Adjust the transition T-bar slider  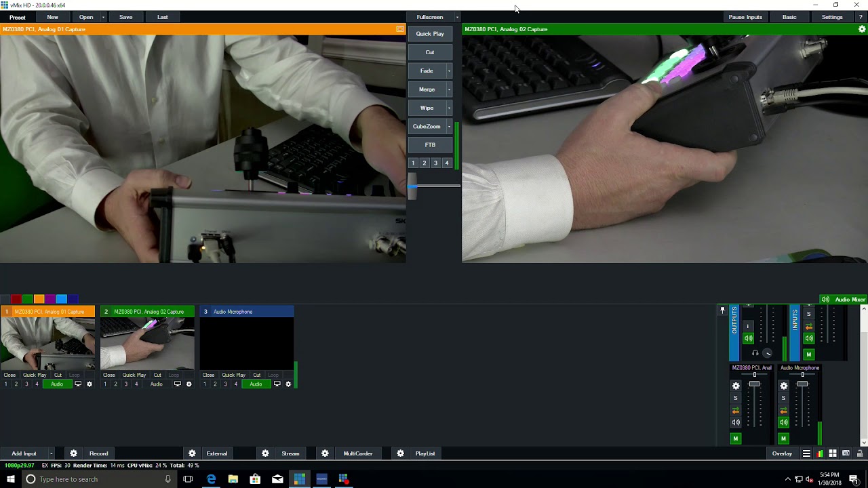coord(412,186)
